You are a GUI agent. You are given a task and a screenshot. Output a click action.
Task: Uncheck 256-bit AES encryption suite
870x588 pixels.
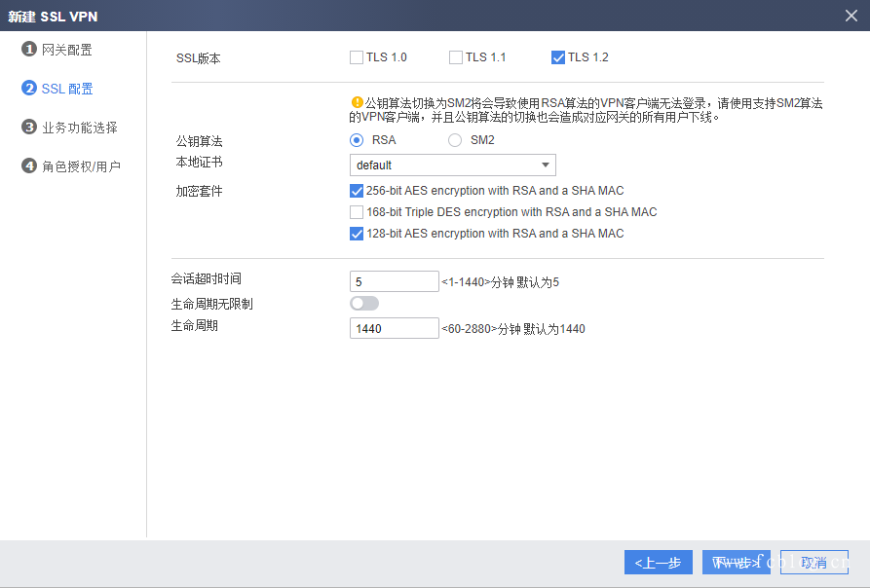point(357,191)
